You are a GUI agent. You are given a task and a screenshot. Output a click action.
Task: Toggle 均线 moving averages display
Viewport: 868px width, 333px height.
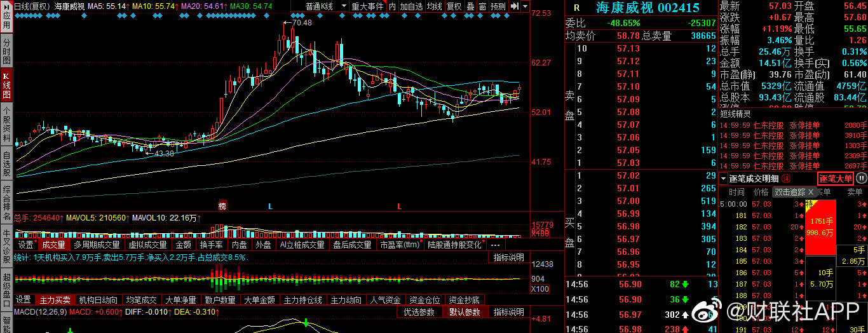pos(434,6)
